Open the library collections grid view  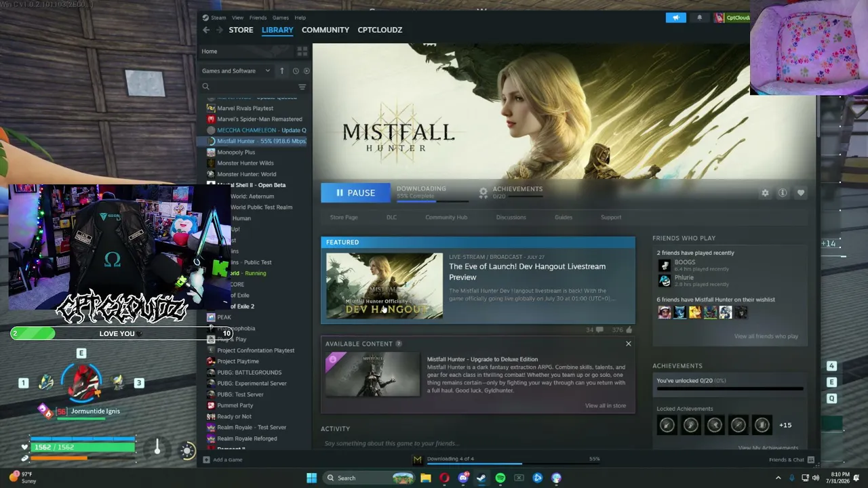[x=302, y=52]
